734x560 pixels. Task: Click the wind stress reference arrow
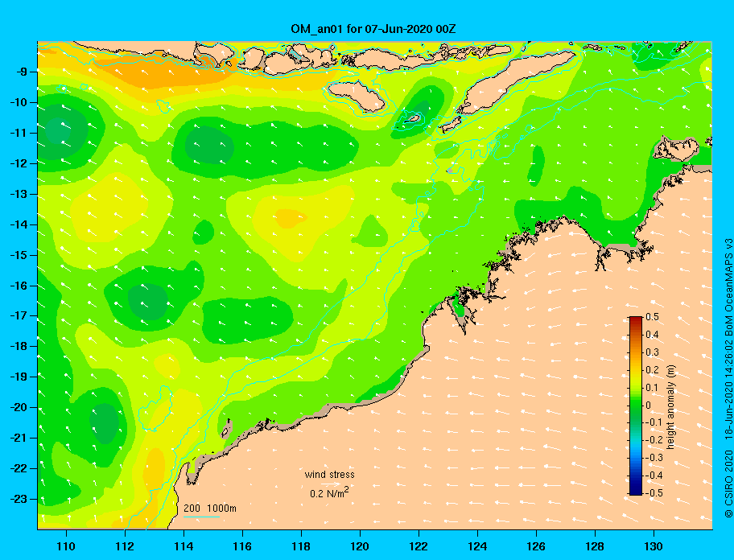pos(331,484)
